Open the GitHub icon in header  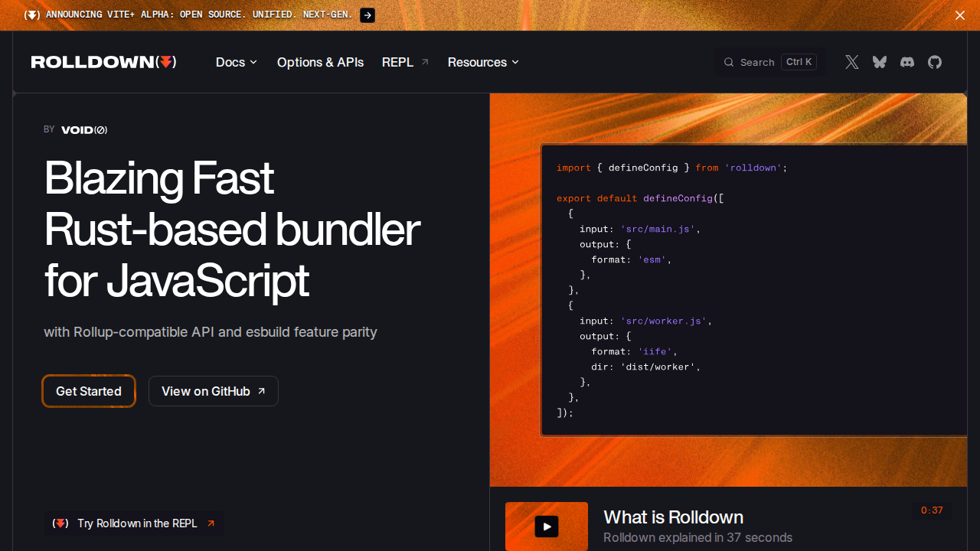[x=935, y=62]
